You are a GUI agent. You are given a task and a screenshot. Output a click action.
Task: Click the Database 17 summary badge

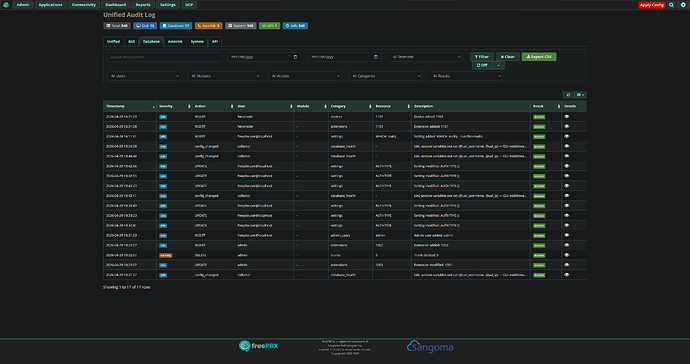pyautogui.click(x=176, y=26)
